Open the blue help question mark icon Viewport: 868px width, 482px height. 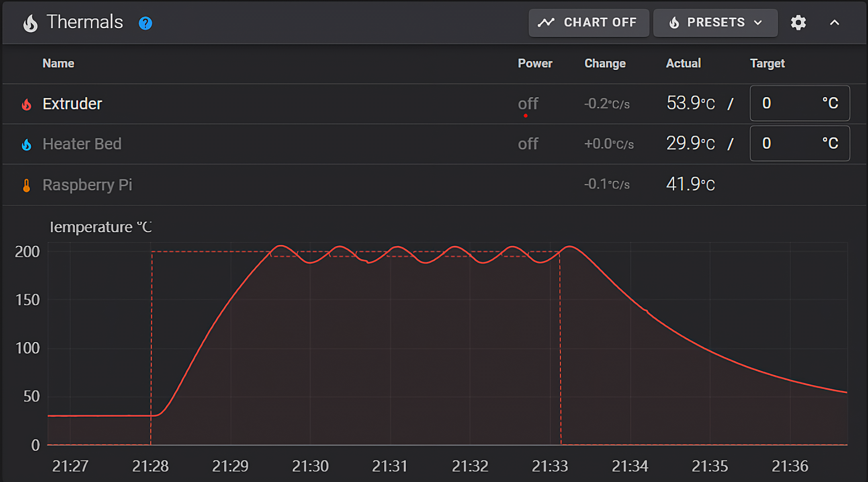(145, 23)
